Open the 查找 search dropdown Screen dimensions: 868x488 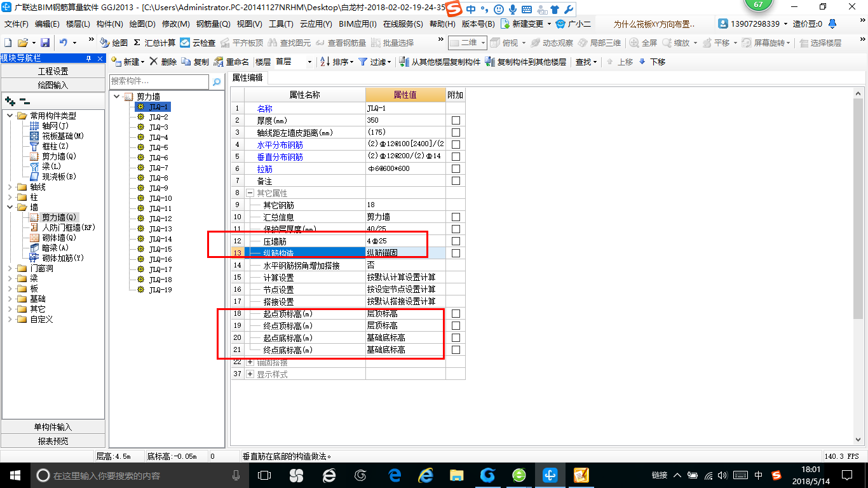[587, 62]
